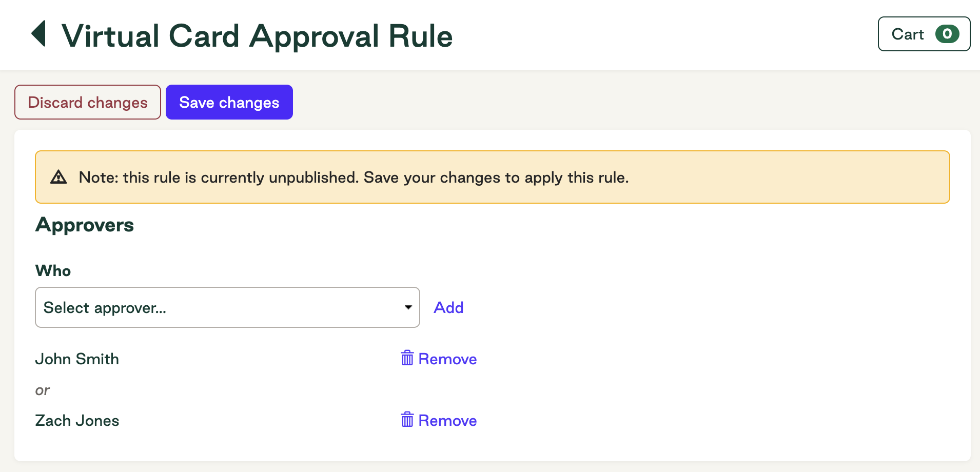Select the Zach Jones approver name
The width and height of the screenshot is (980, 472).
(x=77, y=421)
